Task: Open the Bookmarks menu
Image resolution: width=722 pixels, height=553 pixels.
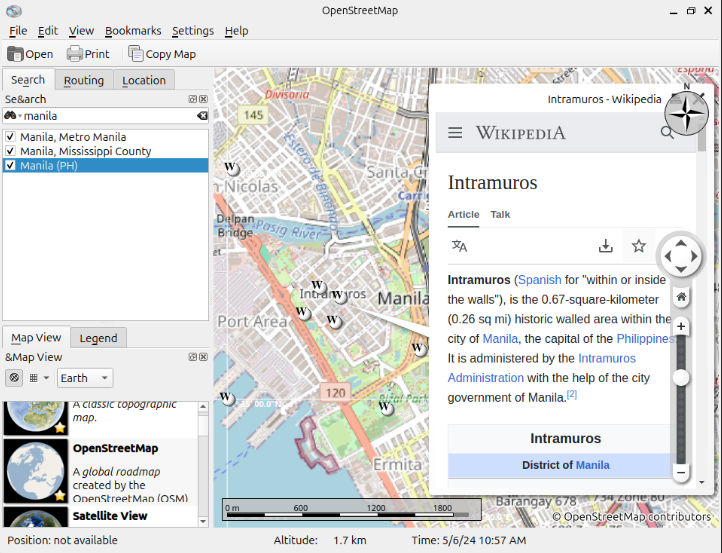Action: 133,31
